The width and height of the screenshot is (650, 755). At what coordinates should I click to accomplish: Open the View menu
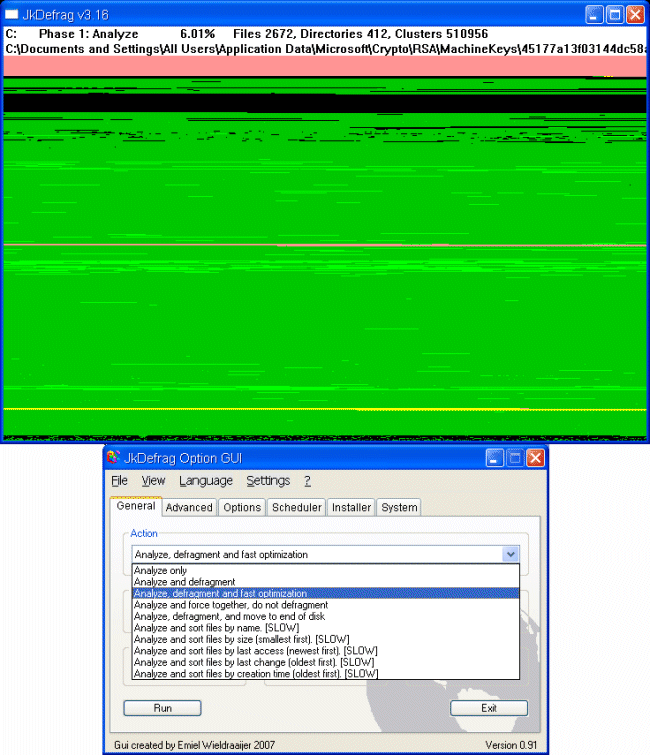click(x=153, y=481)
